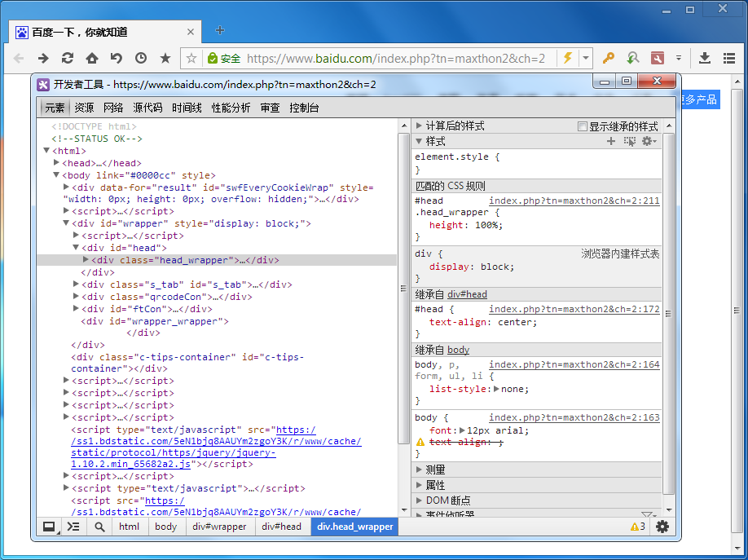The width and height of the screenshot is (748, 560).
Task: Open the 源代码 tab
Action: click(x=147, y=108)
